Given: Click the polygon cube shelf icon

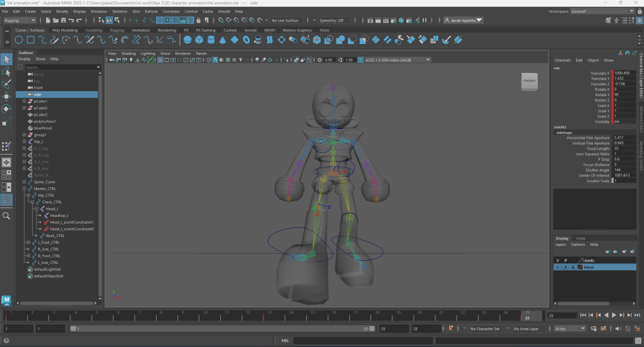Looking at the screenshot, I should [199, 40].
